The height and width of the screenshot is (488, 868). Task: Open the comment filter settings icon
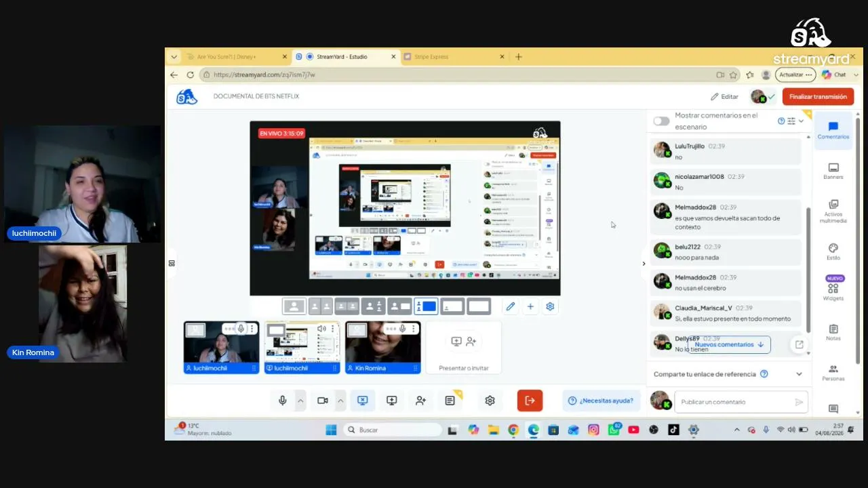click(x=791, y=121)
